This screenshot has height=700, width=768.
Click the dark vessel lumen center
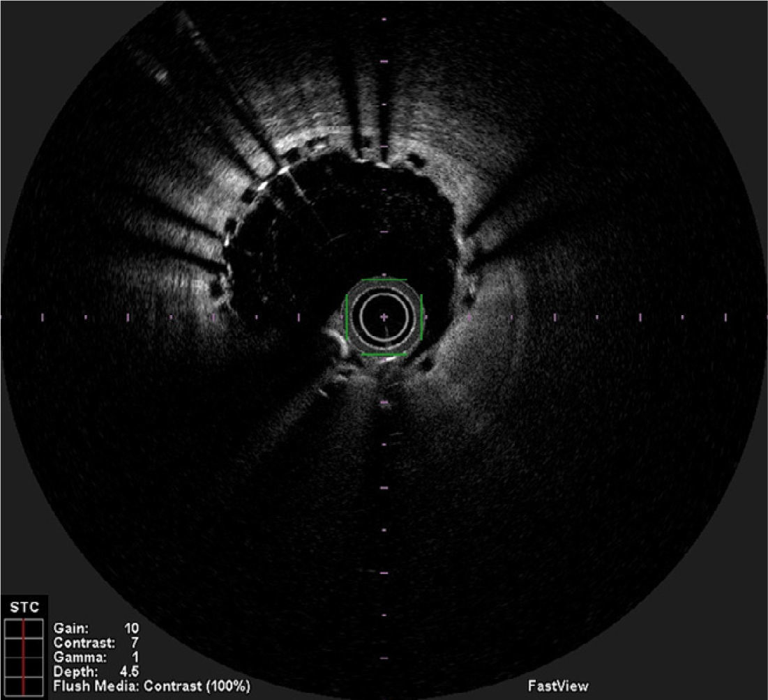click(x=349, y=230)
